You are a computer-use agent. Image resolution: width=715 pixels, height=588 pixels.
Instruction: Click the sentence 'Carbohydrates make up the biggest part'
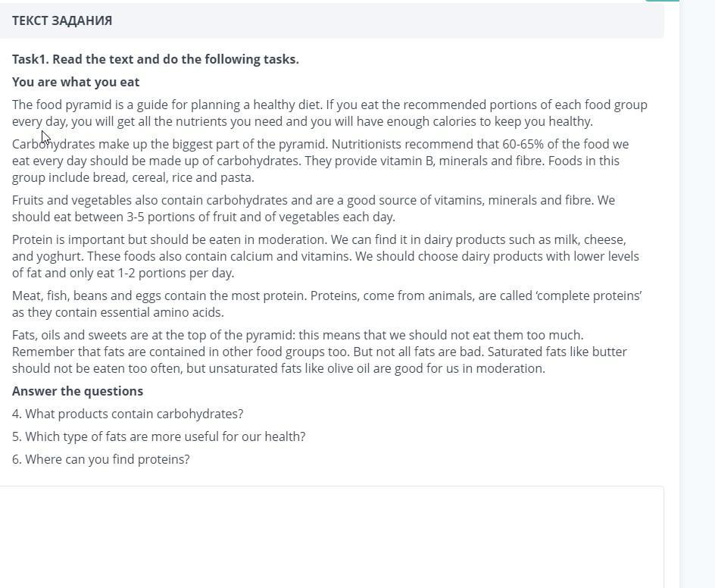point(170,144)
